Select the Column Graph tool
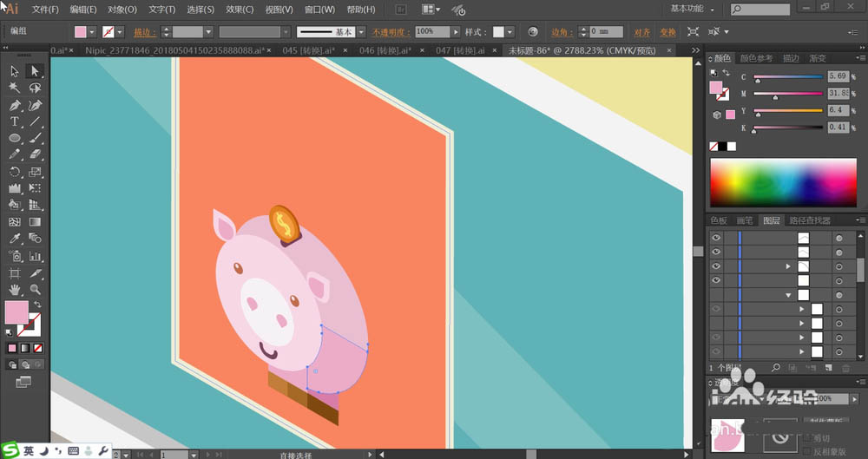Screen dimensions: 868x459 [x=35, y=256]
